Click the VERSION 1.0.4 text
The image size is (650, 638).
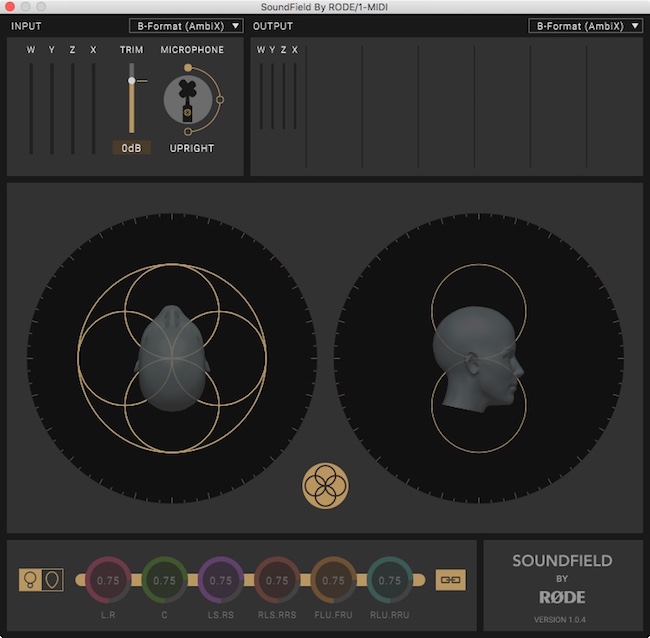[560, 620]
